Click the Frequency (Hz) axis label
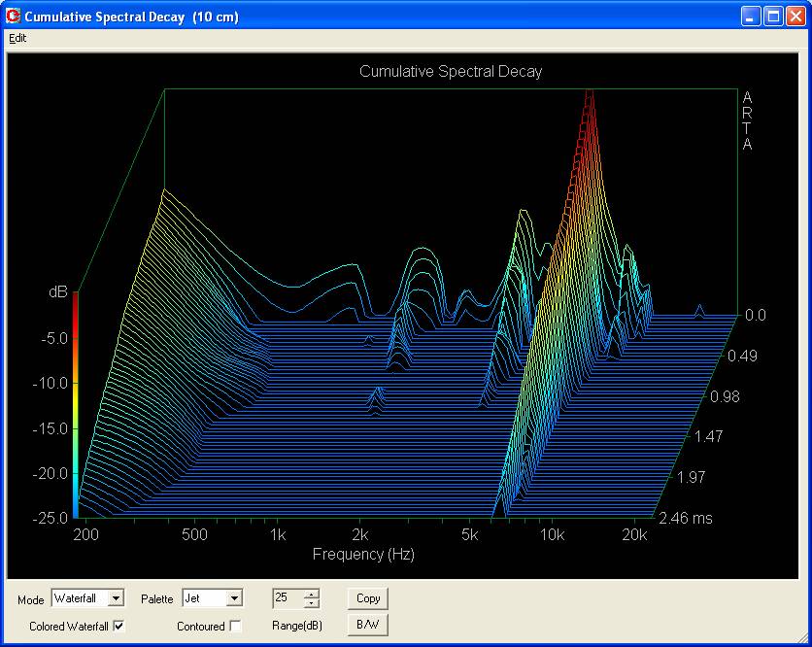 [x=362, y=555]
